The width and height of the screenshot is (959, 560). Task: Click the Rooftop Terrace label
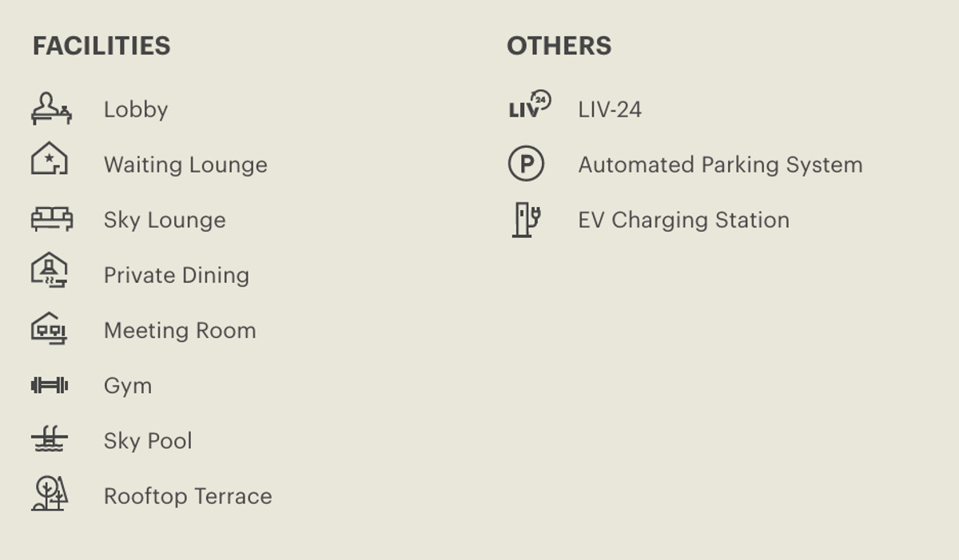(x=188, y=496)
